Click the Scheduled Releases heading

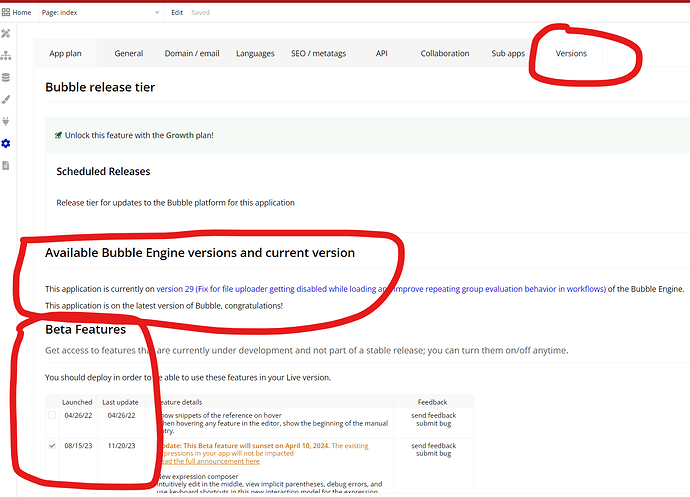point(103,171)
